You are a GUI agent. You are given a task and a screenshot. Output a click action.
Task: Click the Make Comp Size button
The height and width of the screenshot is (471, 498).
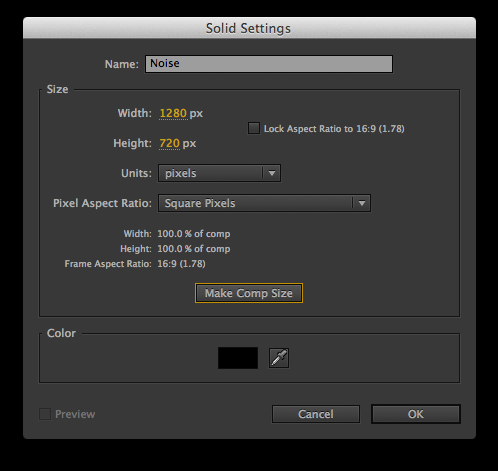point(249,293)
